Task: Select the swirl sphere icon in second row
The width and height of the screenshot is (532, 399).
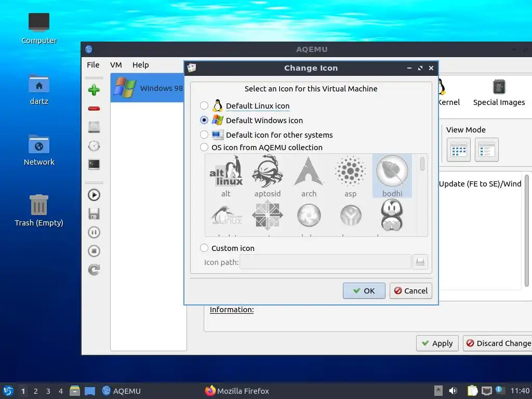Action: 309,215
